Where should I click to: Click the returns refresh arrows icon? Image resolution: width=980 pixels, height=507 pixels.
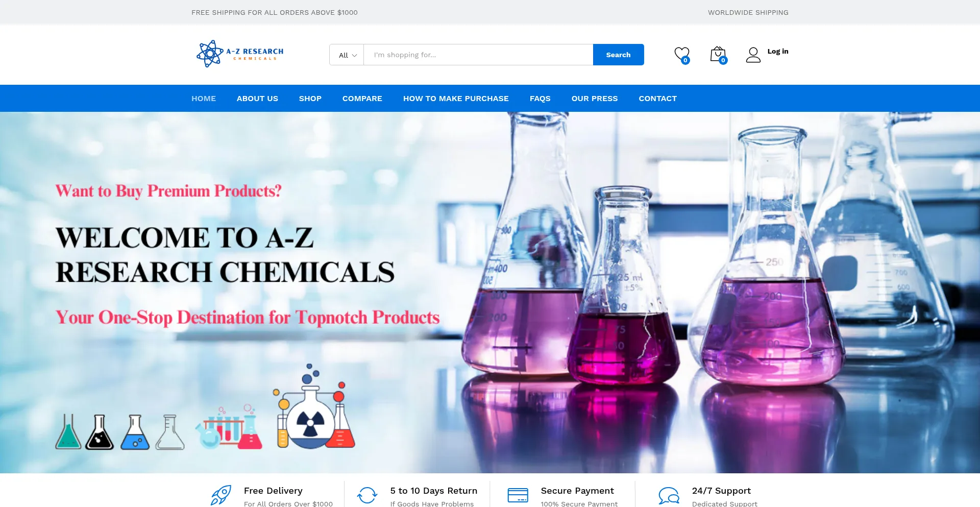click(x=367, y=495)
